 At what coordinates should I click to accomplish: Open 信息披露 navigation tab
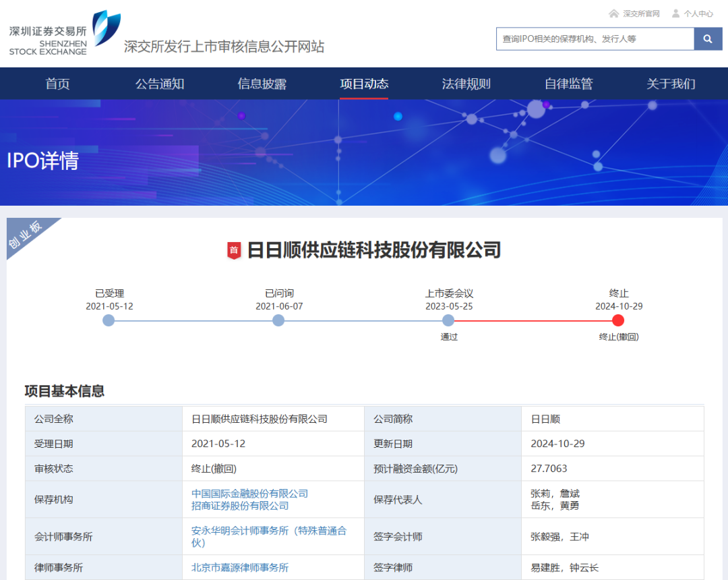pos(262,84)
